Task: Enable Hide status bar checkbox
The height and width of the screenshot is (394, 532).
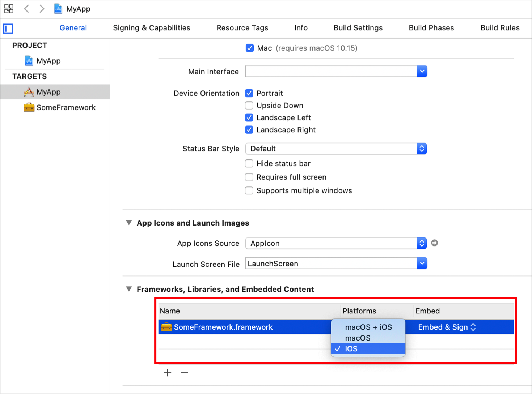Action: coord(249,163)
